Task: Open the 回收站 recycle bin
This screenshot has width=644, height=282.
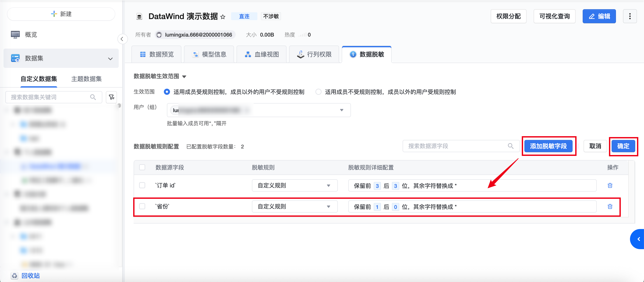Action: (30, 275)
